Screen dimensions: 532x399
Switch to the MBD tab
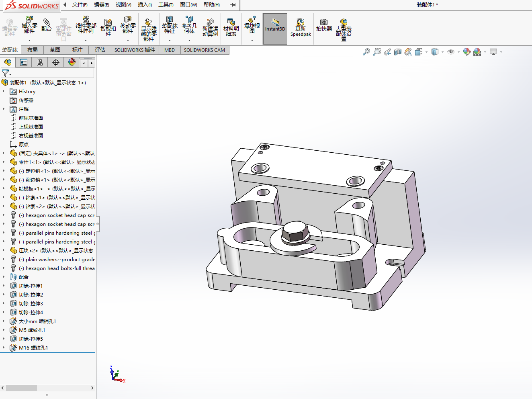170,50
